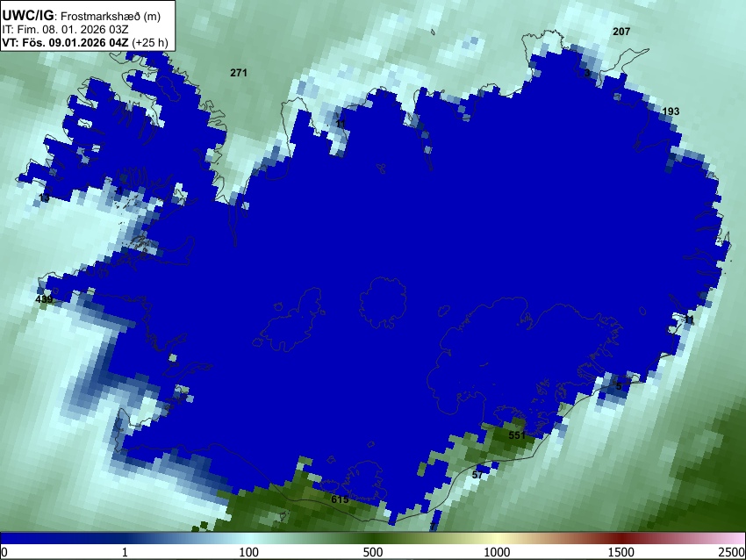Click the legend tick label 1000
Screen dimensions: 746x560
(497, 552)
